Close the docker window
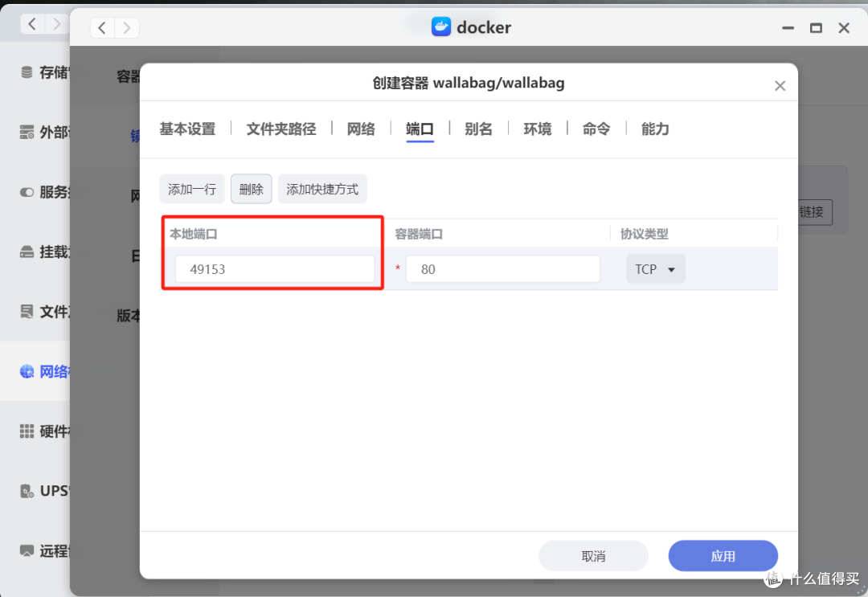The width and height of the screenshot is (868, 597). [x=844, y=27]
